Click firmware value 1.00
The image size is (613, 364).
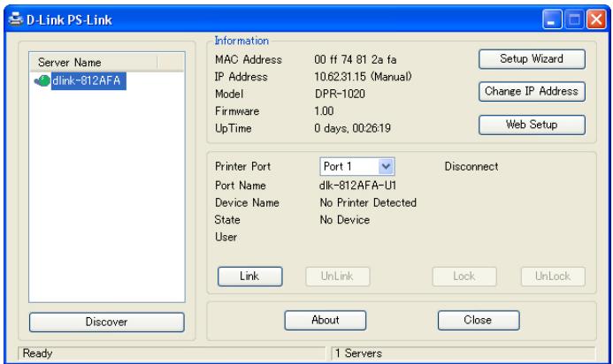pyautogui.click(x=324, y=111)
